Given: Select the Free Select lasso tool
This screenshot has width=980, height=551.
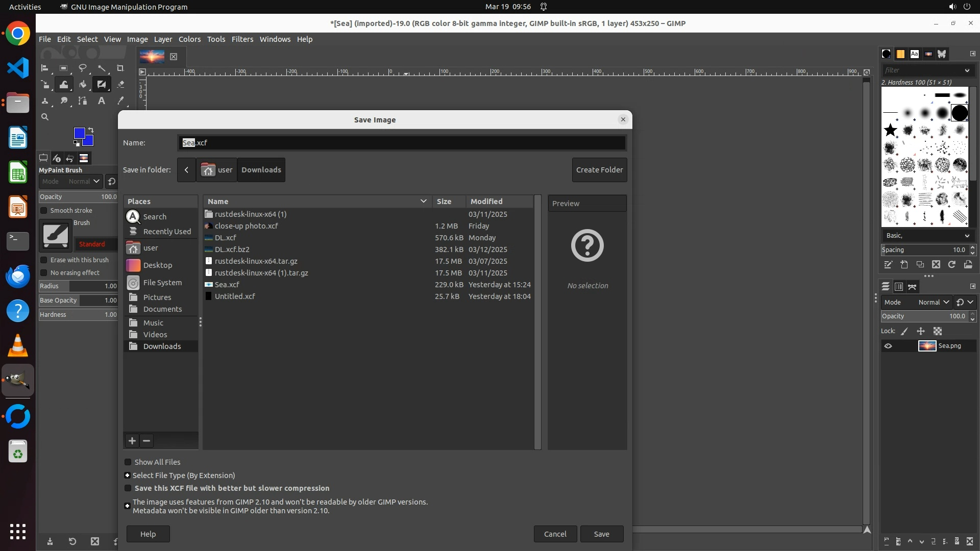Looking at the screenshot, I should [x=83, y=68].
